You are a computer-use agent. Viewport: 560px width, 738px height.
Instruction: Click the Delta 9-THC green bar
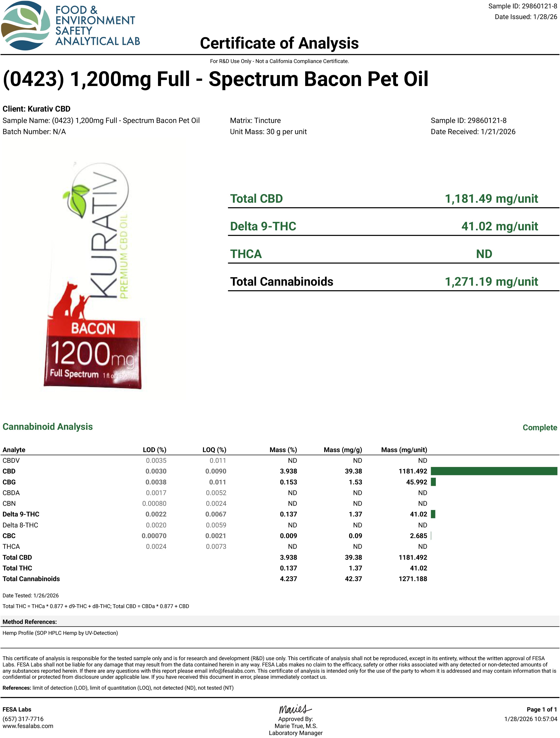(x=433, y=514)
